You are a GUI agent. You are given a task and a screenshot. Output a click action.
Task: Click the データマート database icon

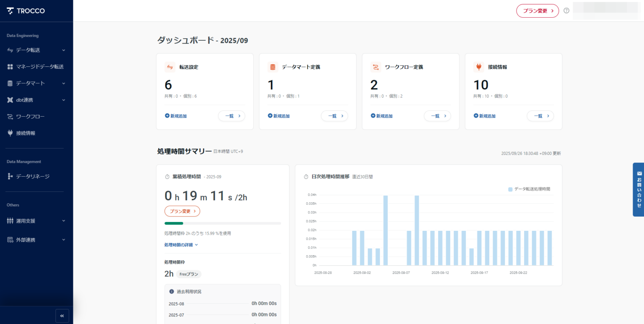coord(10,83)
